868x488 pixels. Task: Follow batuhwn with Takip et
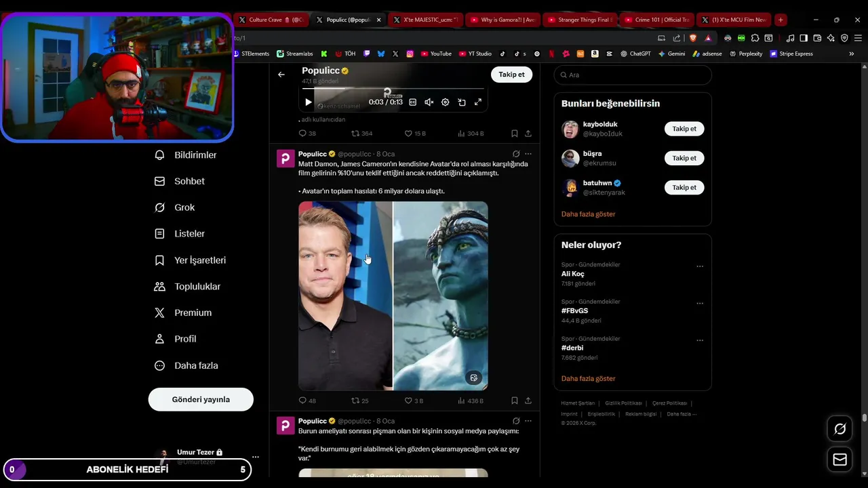pyautogui.click(x=684, y=187)
